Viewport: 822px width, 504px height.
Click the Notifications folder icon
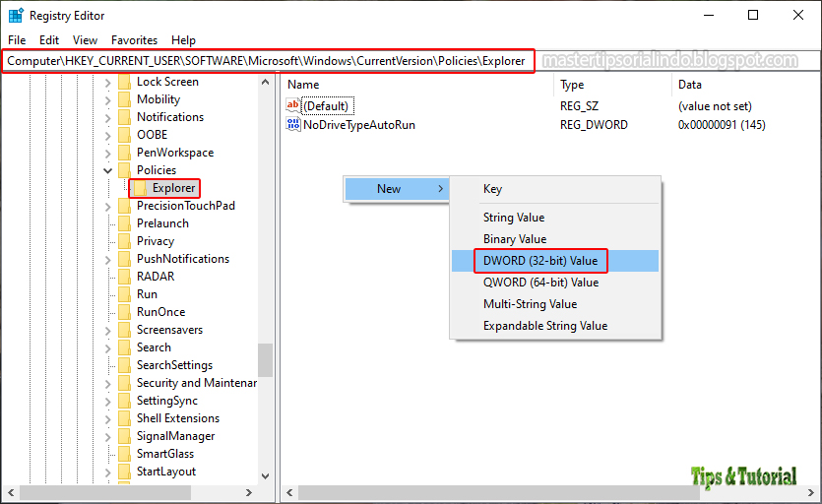(125, 117)
